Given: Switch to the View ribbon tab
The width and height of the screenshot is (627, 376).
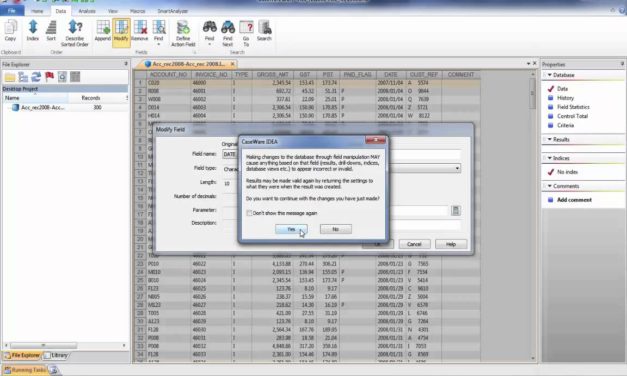Looking at the screenshot, I should [x=113, y=11].
